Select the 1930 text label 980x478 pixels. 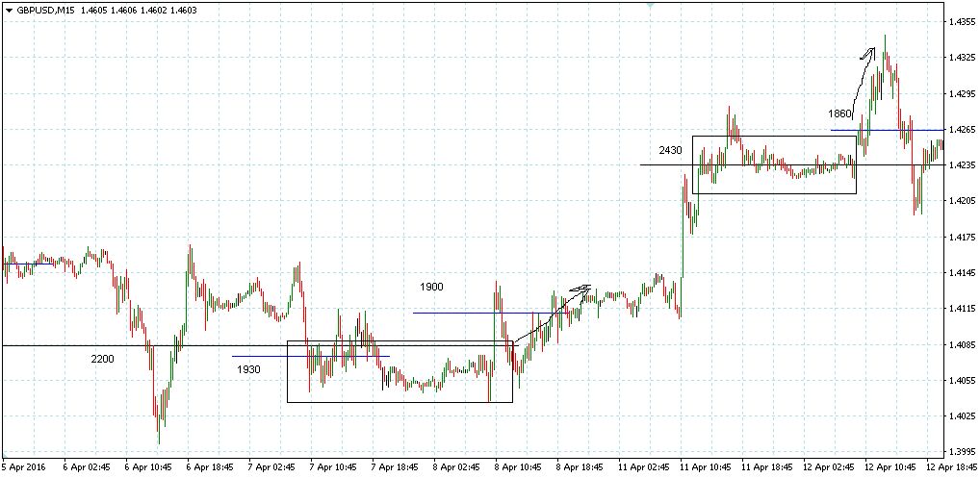coord(248,369)
